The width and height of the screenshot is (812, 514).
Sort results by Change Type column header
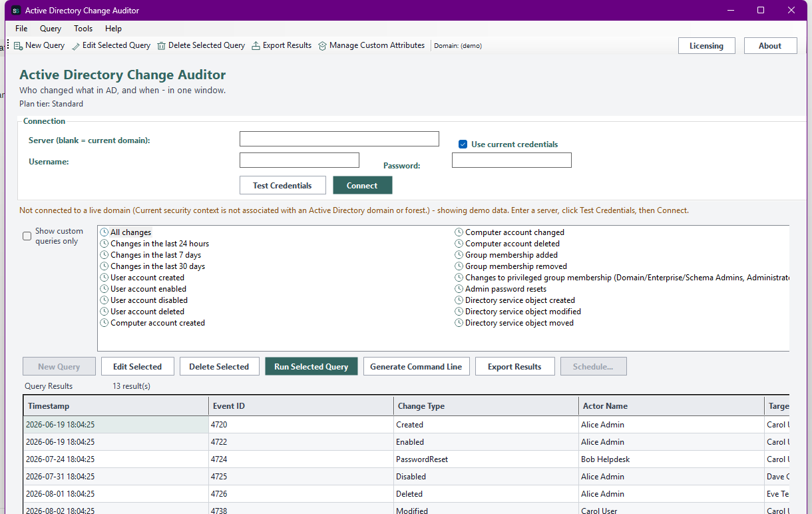click(x=486, y=406)
